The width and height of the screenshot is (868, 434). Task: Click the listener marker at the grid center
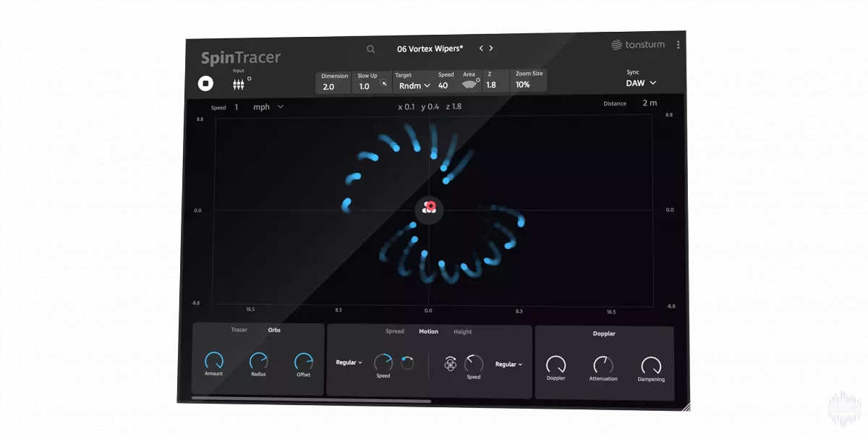click(430, 209)
